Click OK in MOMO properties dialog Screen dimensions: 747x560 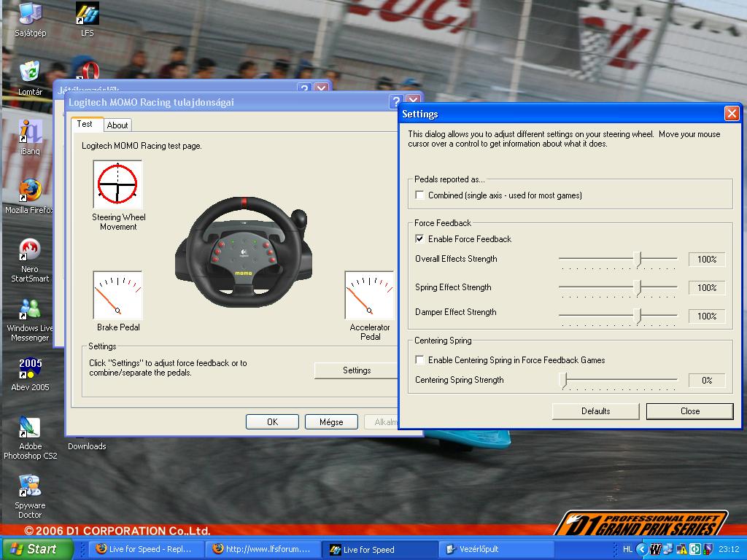pos(273,422)
